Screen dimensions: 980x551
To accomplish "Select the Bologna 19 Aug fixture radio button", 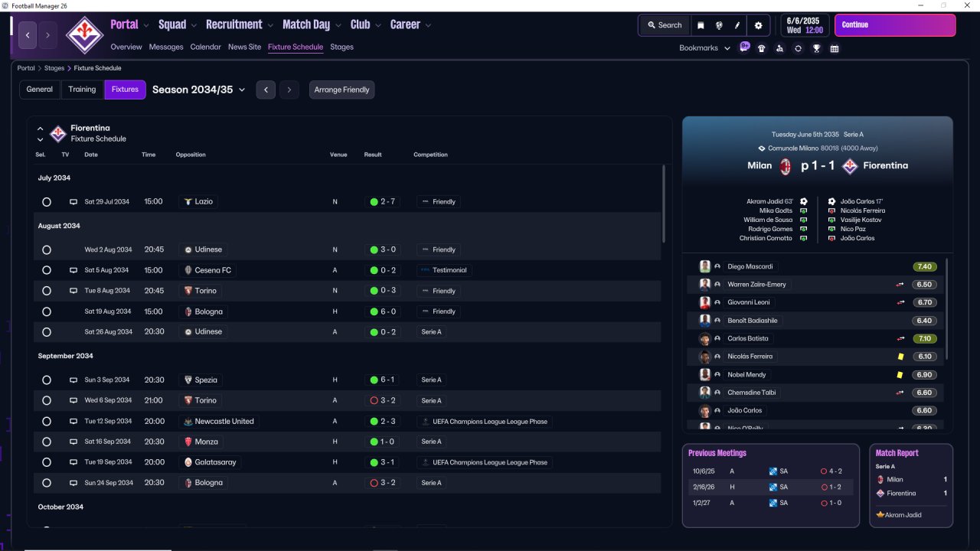I will pos(47,311).
